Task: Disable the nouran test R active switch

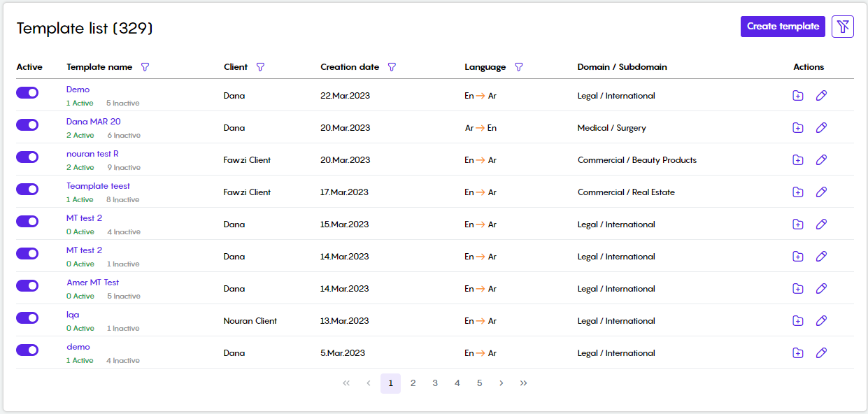Action: point(27,157)
